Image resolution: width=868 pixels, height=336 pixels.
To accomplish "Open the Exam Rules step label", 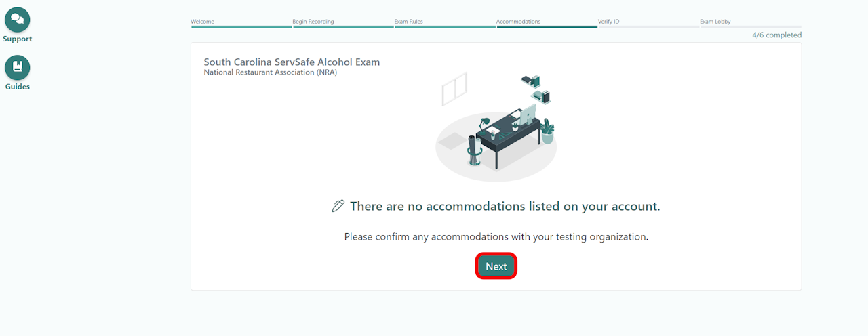I will [408, 22].
